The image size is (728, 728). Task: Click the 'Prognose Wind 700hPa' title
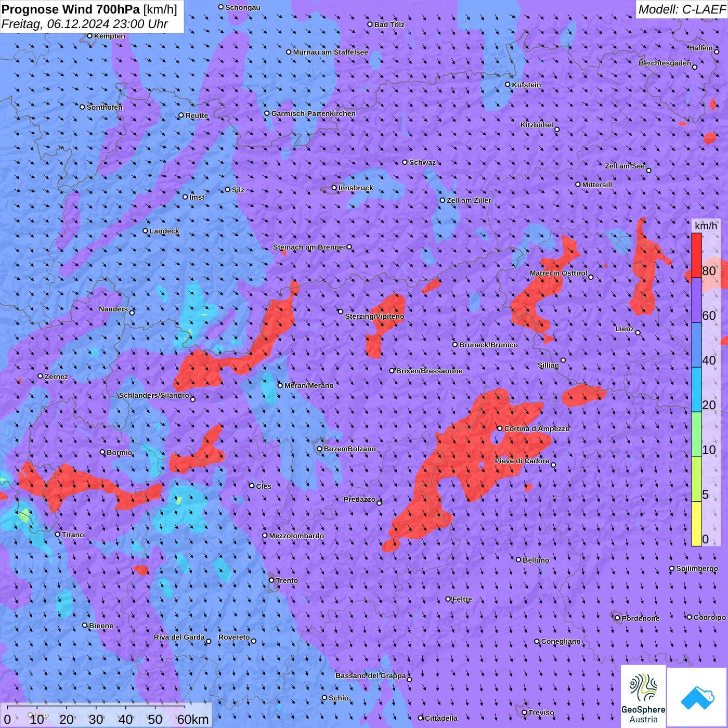[71, 9]
